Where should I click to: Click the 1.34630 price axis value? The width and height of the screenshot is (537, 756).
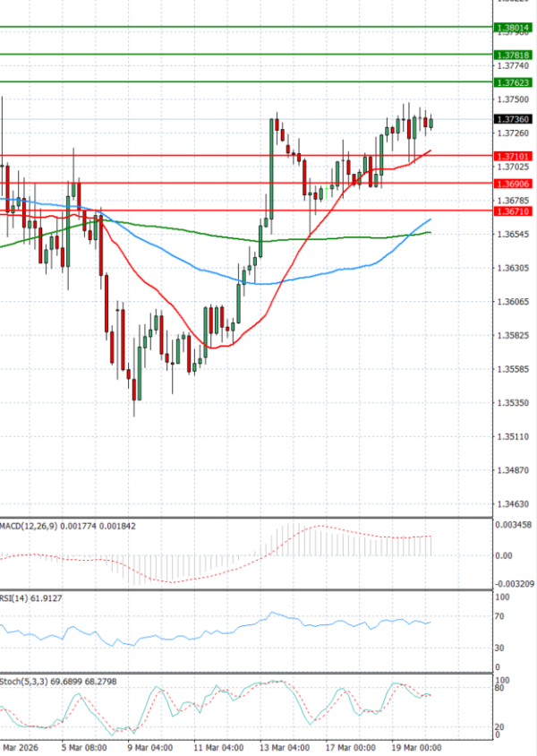(x=509, y=504)
